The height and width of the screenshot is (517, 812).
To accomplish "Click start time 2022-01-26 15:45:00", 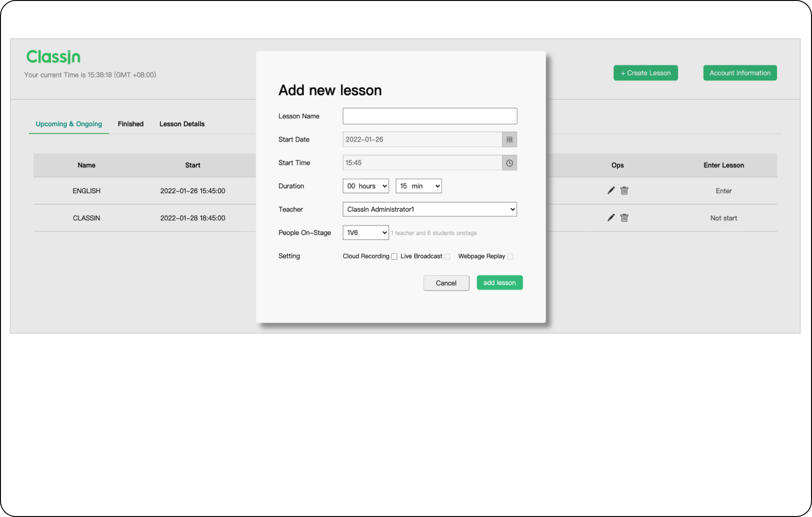I will [193, 191].
